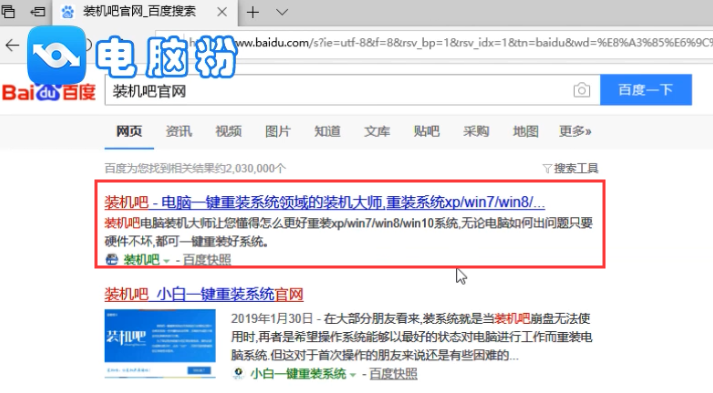Open the 更多» search categories

[575, 131]
